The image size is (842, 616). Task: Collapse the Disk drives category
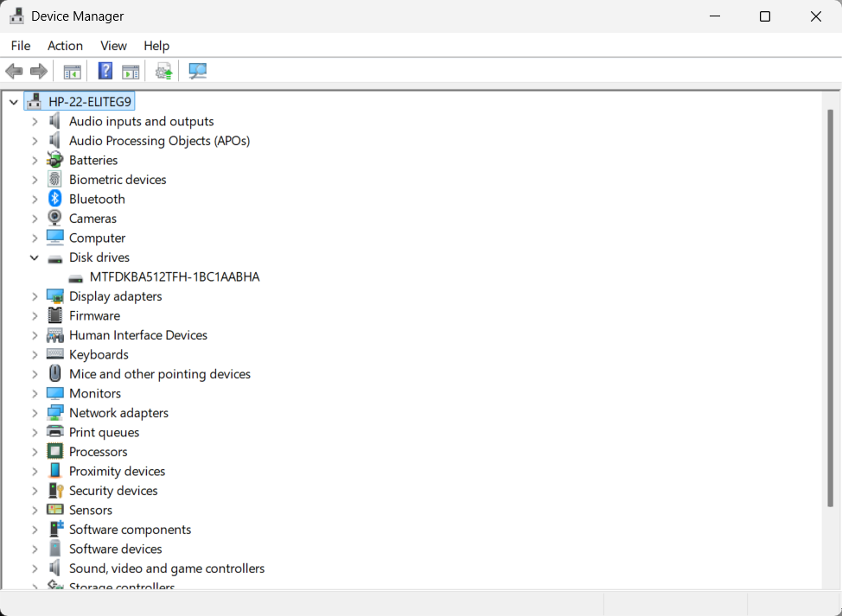35,257
